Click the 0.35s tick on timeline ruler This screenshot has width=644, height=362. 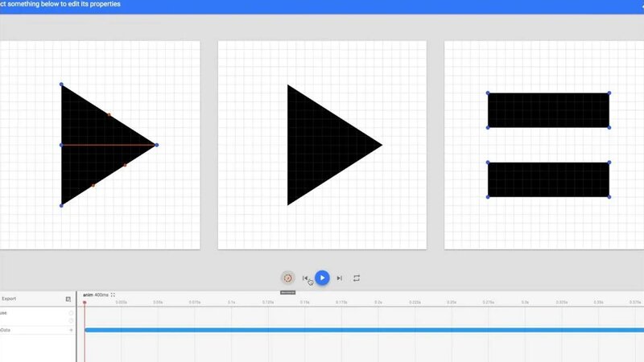(x=598, y=302)
